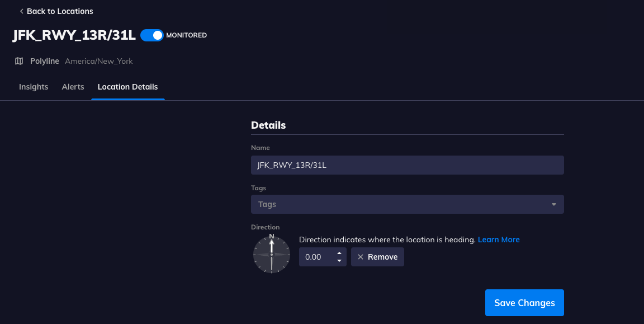644x324 pixels.
Task: Open the Insights tab
Action: [34, 87]
